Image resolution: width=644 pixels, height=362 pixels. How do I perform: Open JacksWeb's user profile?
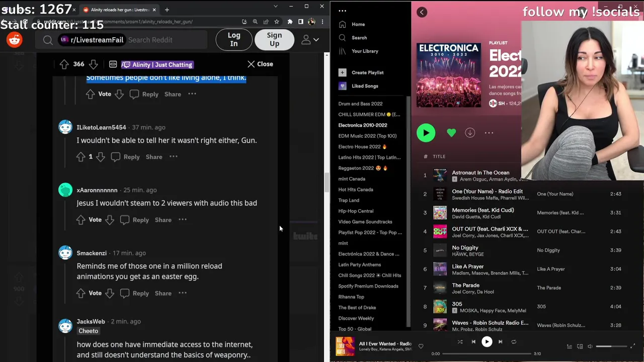point(91,321)
